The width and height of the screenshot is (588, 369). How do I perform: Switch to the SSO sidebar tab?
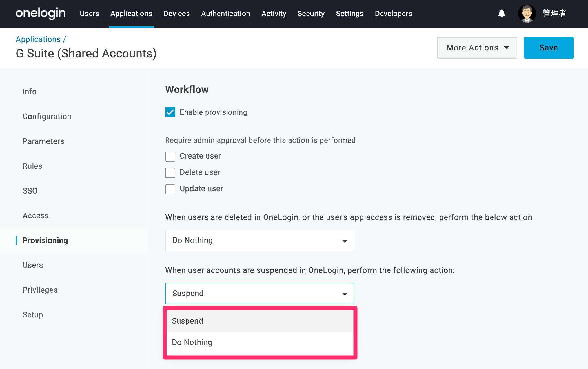pos(30,191)
